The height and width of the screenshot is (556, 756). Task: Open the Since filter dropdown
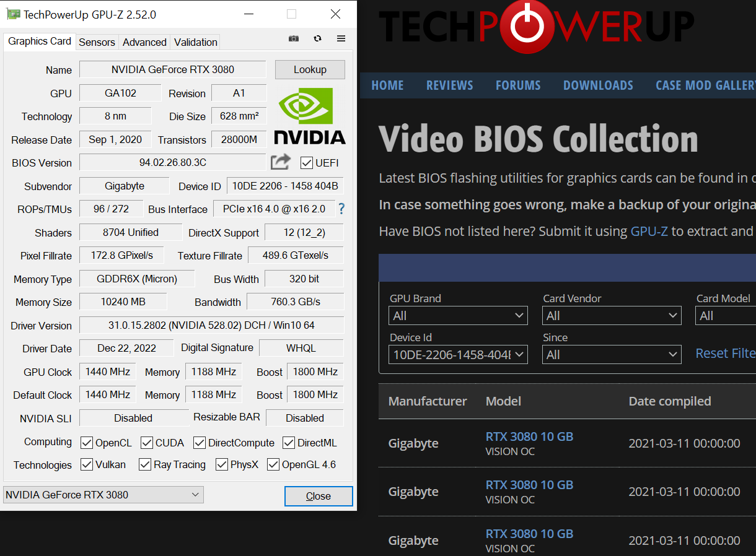coord(612,355)
